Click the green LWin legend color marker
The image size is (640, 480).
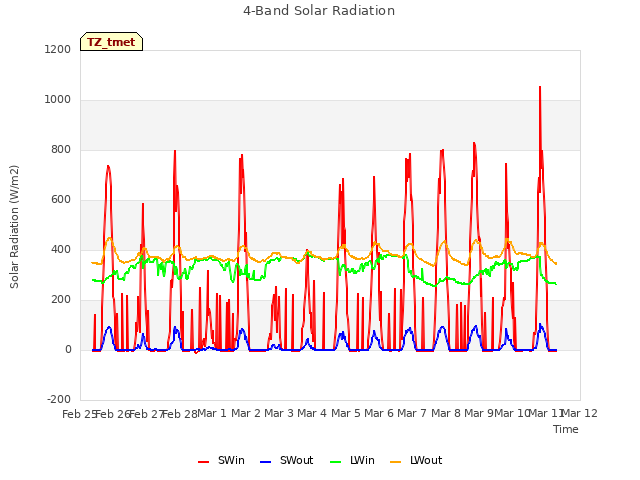click(x=335, y=462)
